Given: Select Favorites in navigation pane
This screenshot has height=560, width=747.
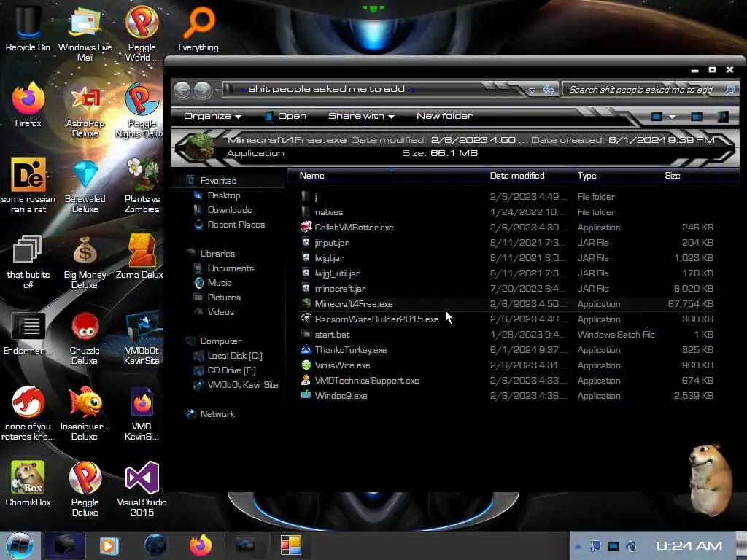Looking at the screenshot, I should [217, 181].
